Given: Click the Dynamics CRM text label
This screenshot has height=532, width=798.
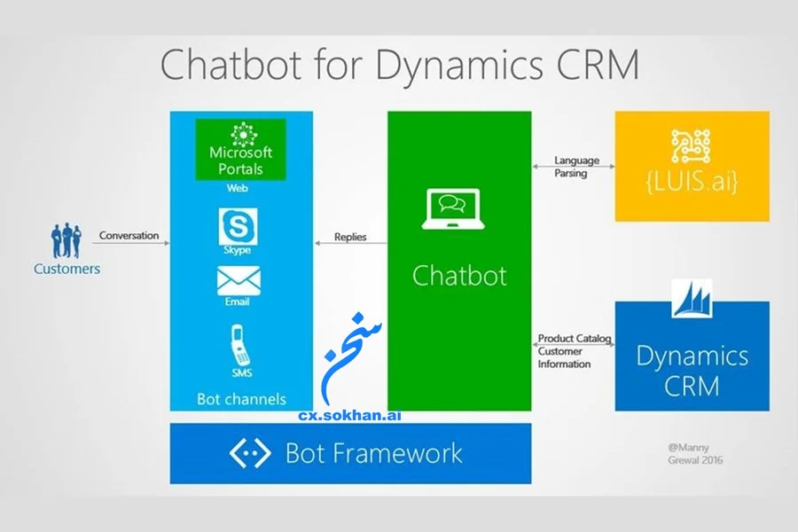Looking at the screenshot, I should coord(692,371).
